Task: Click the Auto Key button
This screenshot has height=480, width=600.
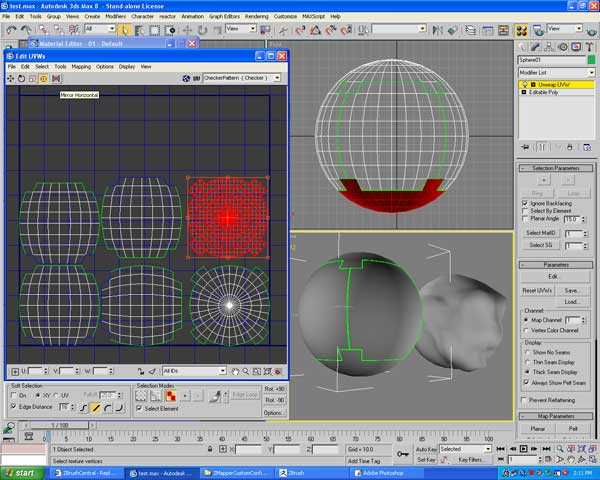Action: tap(426, 449)
